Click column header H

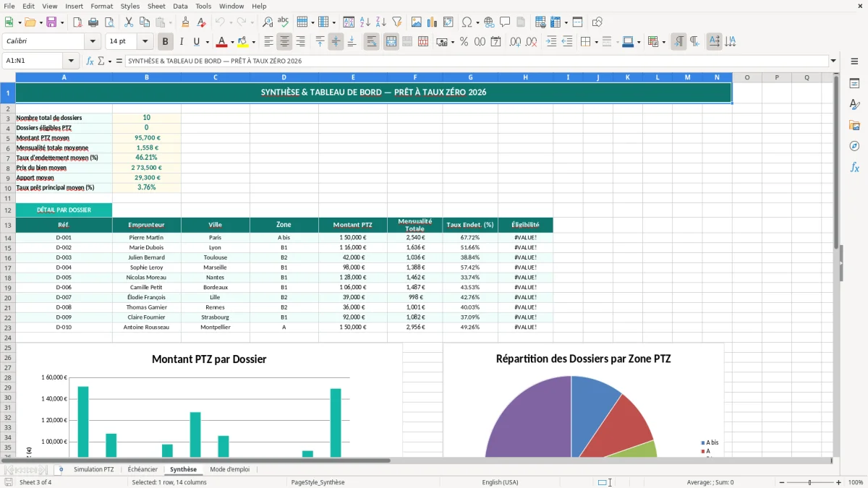pyautogui.click(x=525, y=77)
